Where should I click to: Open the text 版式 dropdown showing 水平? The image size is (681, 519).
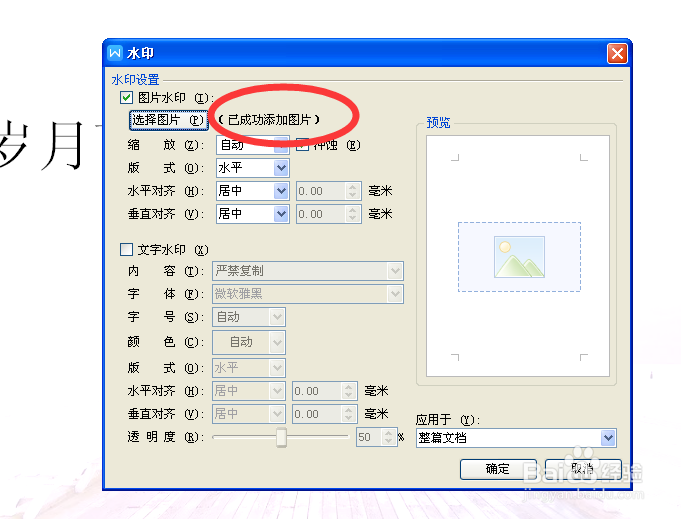click(249, 368)
